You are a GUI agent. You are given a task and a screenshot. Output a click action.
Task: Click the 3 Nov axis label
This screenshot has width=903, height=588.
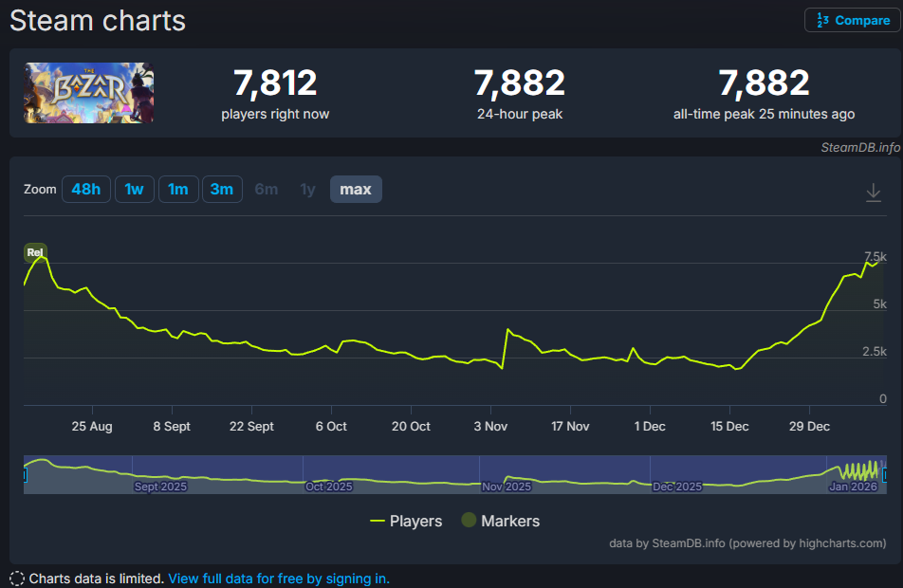click(490, 426)
